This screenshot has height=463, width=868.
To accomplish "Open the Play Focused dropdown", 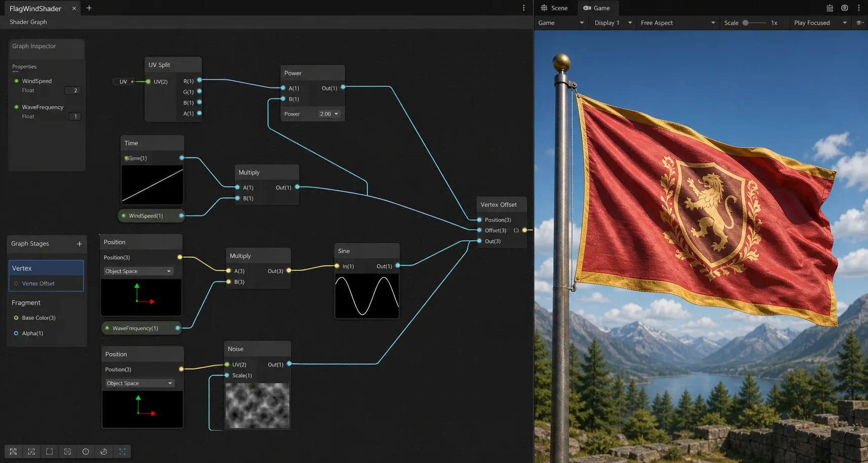I will click(820, 23).
